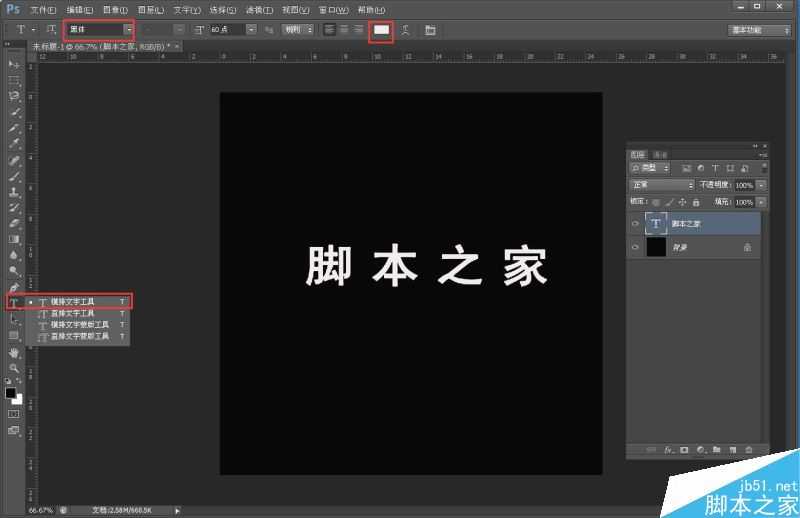Toggle visibility of the 背景 layer
The width and height of the screenshot is (800, 518).
point(635,247)
